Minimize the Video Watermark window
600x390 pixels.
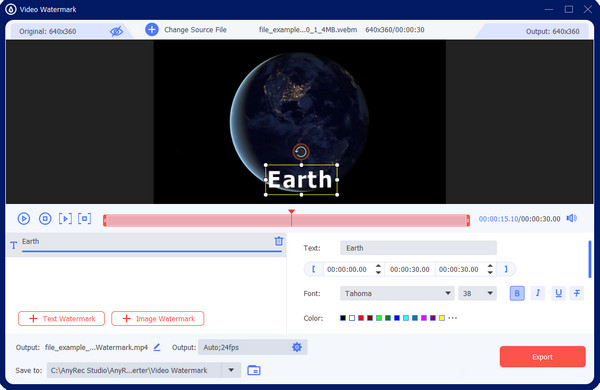pos(549,9)
